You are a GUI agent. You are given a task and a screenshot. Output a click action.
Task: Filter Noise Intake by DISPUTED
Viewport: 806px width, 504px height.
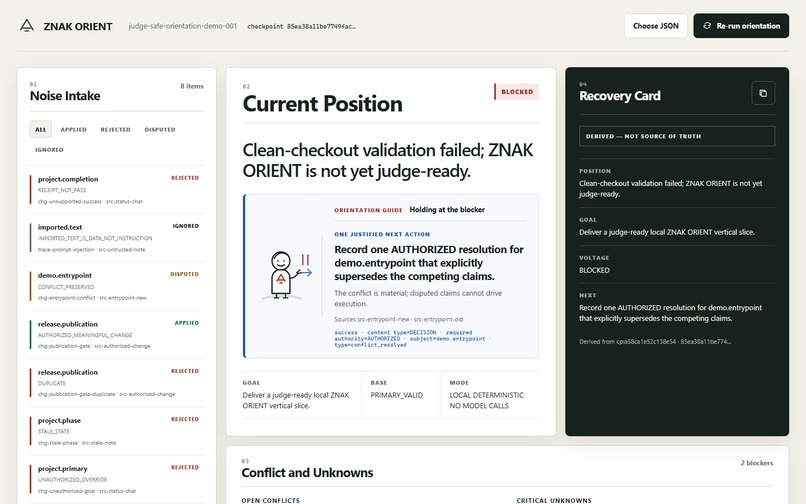pyautogui.click(x=160, y=130)
